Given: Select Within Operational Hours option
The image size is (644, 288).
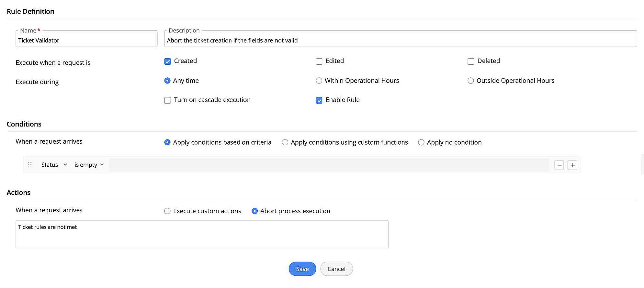Looking at the screenshot, I should coord(319,81).
